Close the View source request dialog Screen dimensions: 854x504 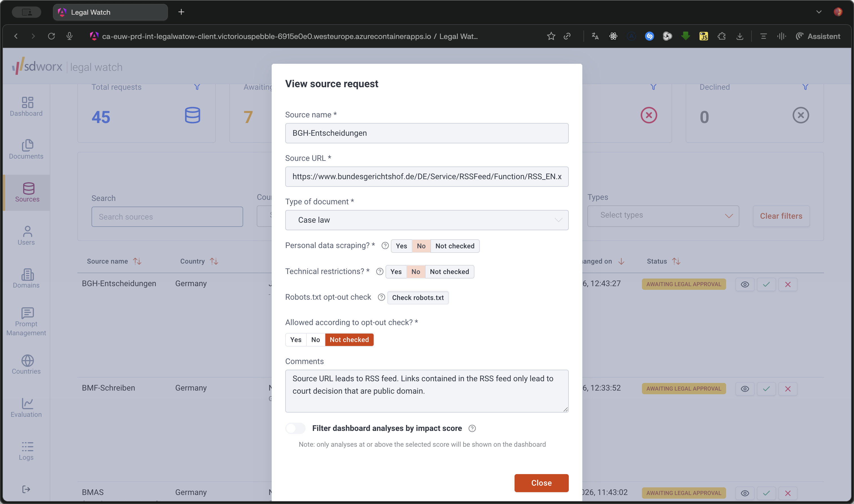(x=541, y=483)
